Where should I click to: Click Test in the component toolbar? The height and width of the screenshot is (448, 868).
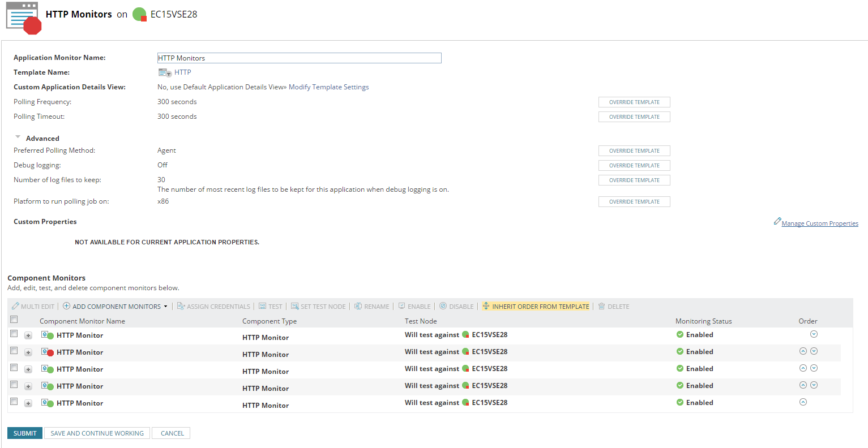click(271, 307)
